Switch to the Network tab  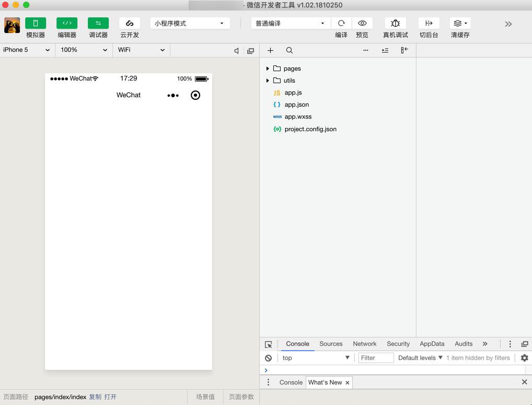(x=364, y=344)
